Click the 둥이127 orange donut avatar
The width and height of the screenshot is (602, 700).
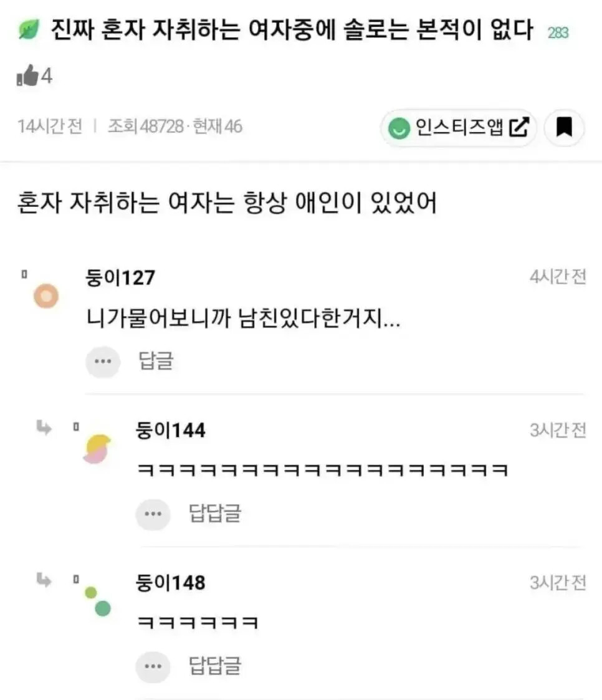(46, 295)
